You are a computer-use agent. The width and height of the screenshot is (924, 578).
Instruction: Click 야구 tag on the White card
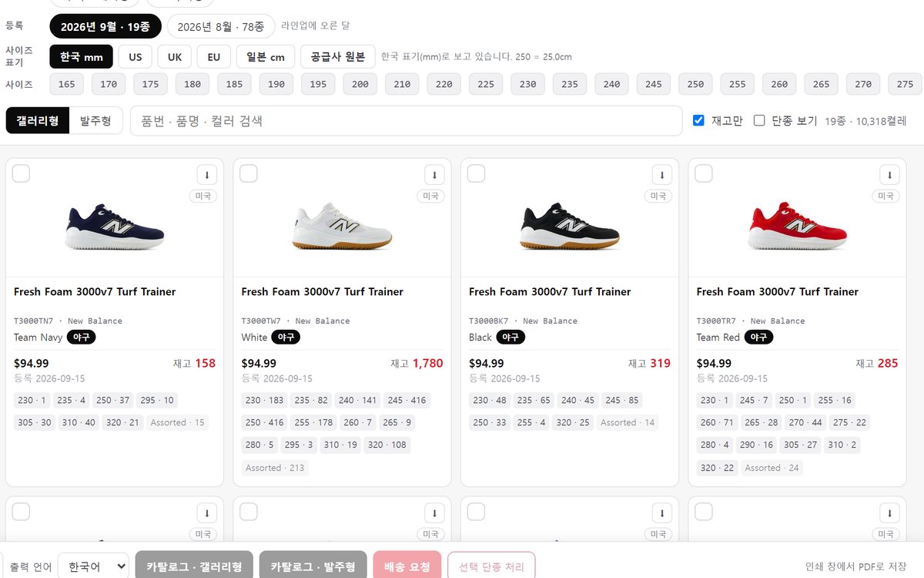286,337
